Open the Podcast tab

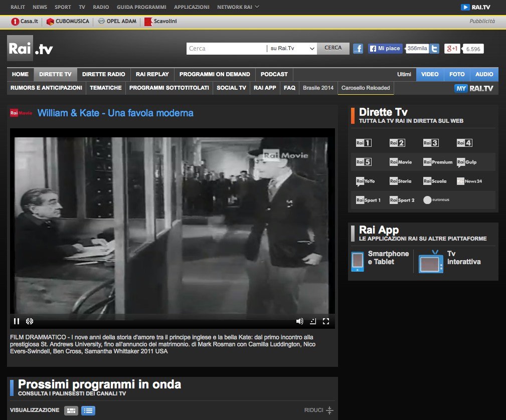click(274, 75)
